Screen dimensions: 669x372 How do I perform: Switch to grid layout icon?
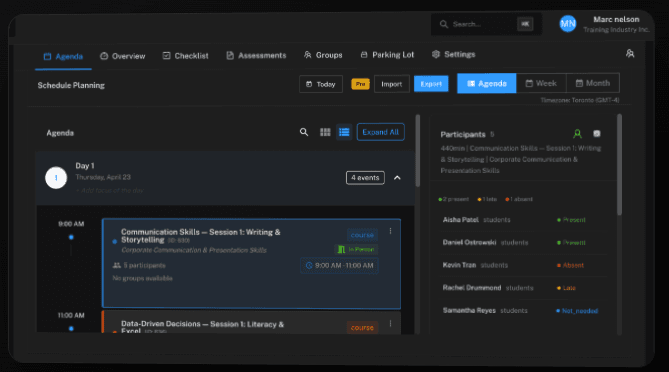click(325, 132)
